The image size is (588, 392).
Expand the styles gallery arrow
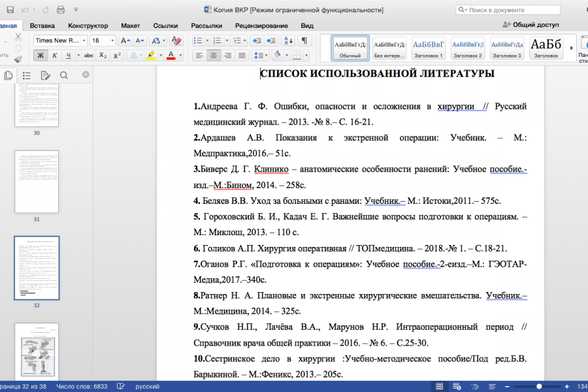pos(573,47)
